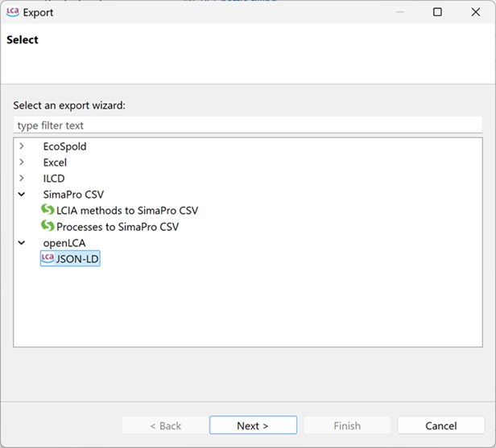Collapse the openLCA category
The image size is (496, 448).
pyautogui.click(x=22, y=243)
